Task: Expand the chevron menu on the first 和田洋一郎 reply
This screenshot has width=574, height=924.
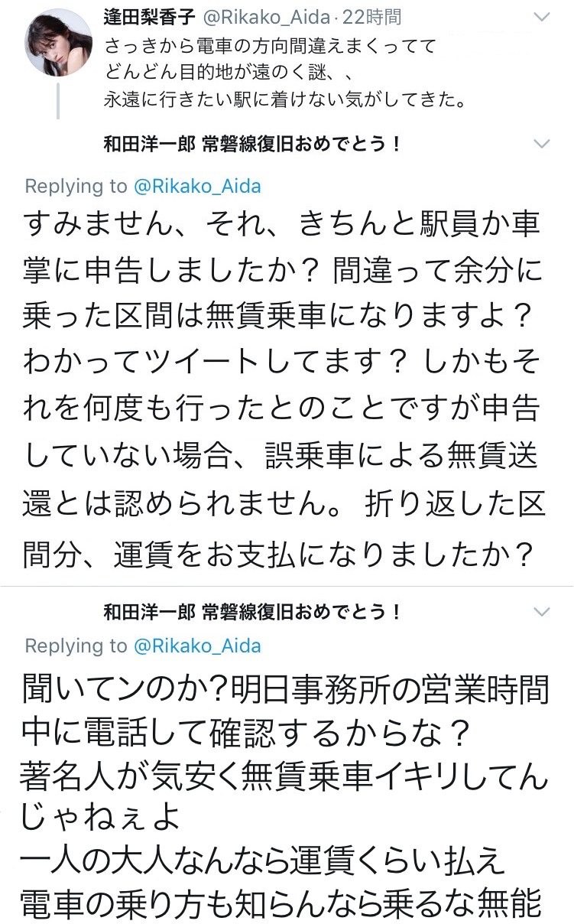Action: (541, 144)
